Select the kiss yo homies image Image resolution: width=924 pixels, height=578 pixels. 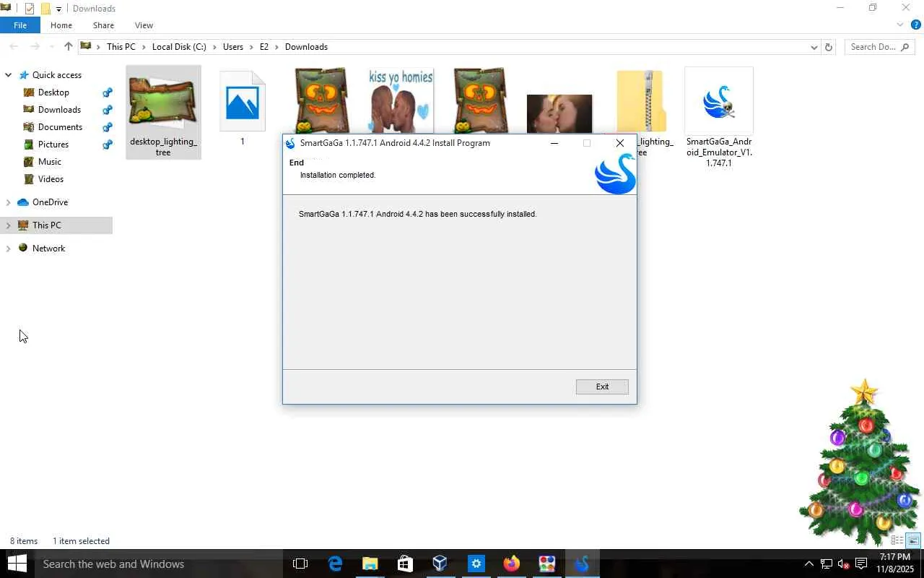pyautogui.click(x=401, y=101)
